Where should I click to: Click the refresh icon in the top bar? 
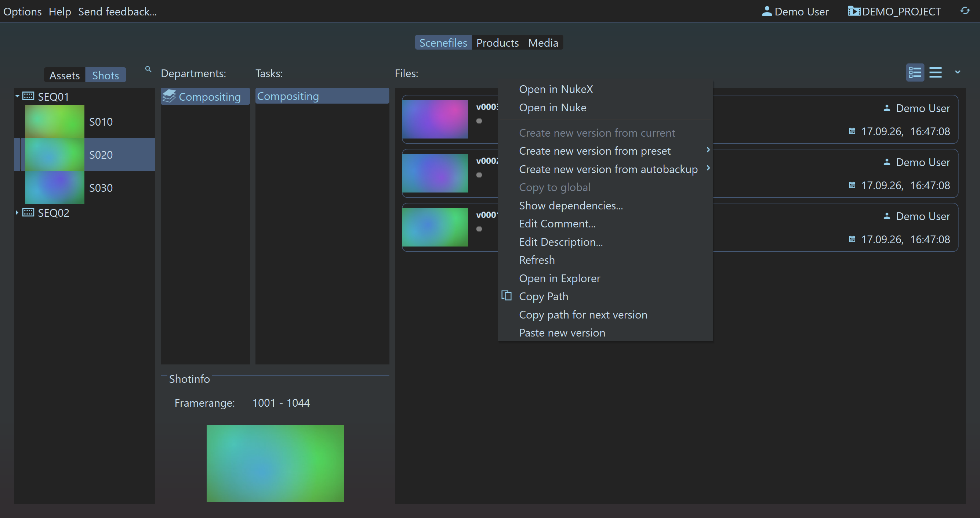click(x=965, y=11)
